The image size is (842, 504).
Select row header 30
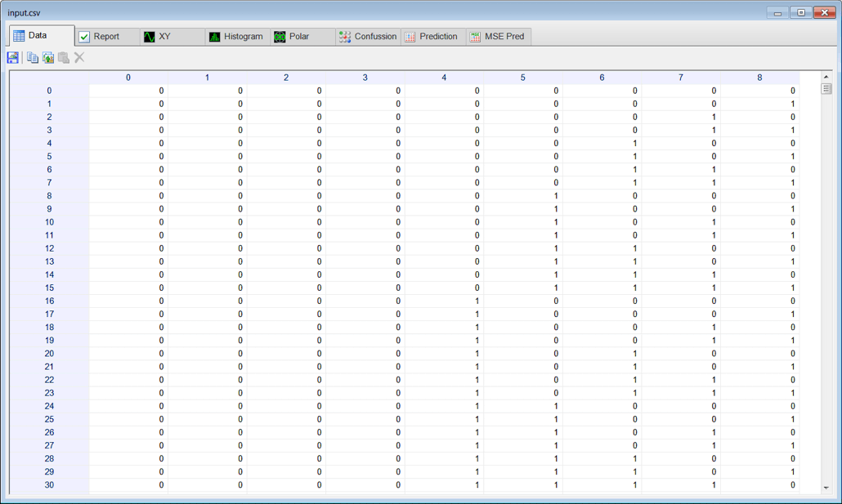click(x=49, y=485)
